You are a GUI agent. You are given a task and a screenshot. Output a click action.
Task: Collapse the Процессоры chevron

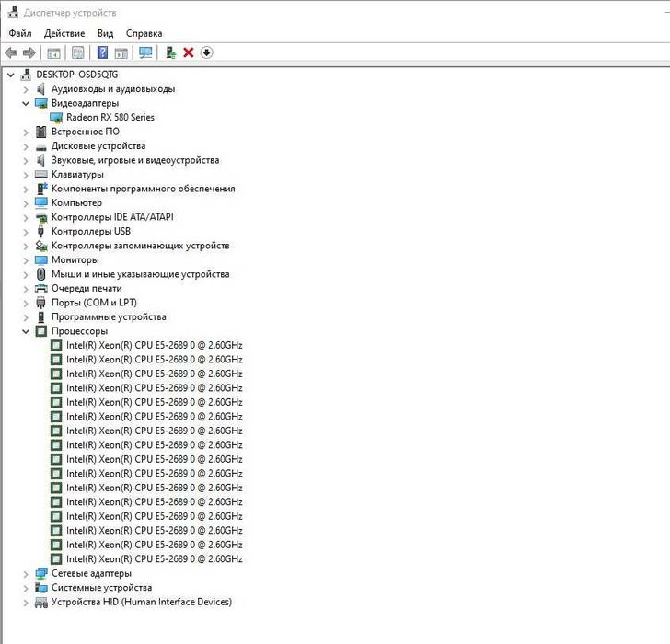(26, 331)
